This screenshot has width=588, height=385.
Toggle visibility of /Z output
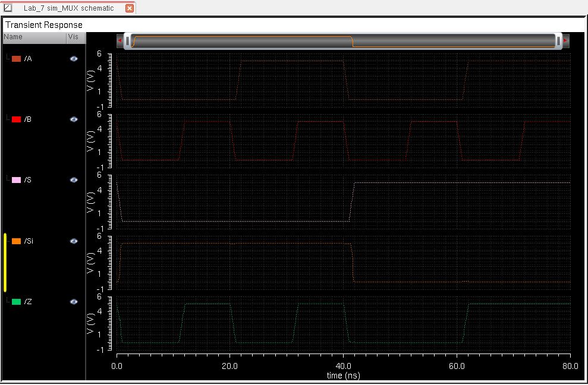(x=74, y=302)
